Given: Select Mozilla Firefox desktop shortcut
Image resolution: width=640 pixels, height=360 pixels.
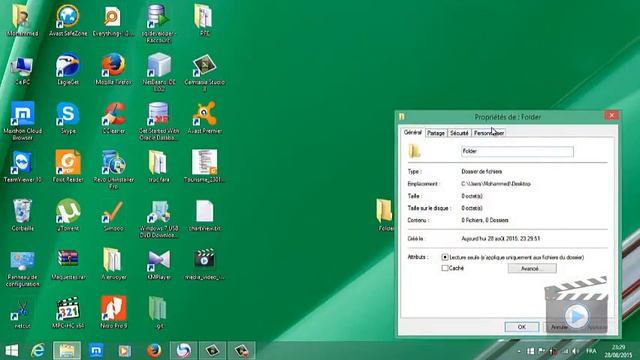Looking at the screenshot, I should [x=113, y=69].
